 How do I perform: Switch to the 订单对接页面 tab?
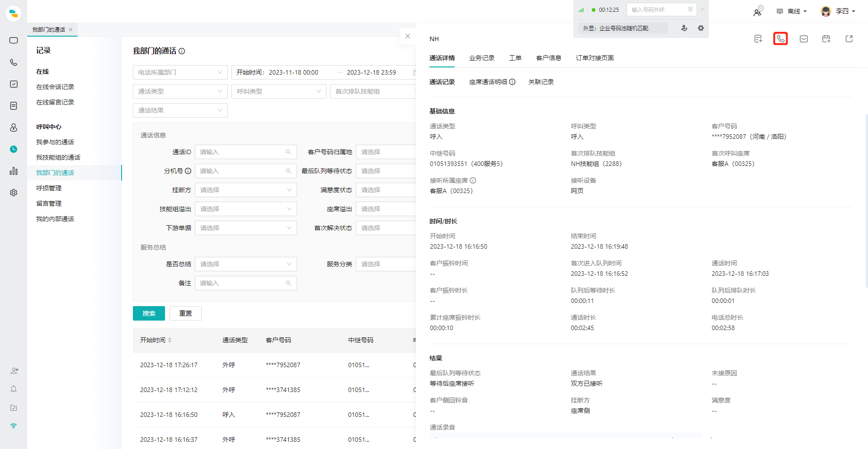coord(595,58)
